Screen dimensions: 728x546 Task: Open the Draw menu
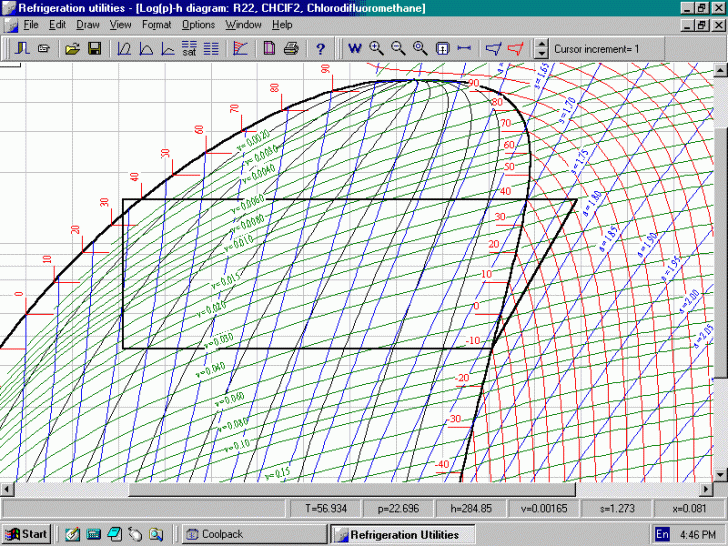[x=88, y=25]
